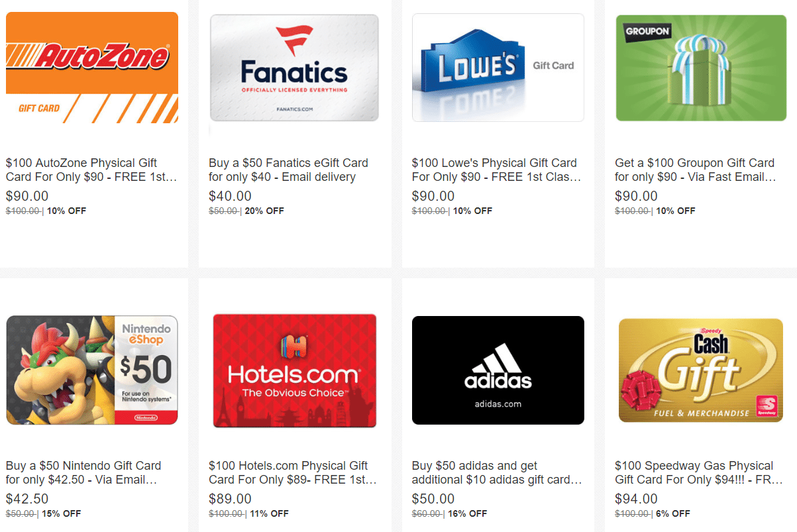Open the $100 Hotels.com Physical Gift Card title
The image size is (797, 532).
click(x=293, y=472)
